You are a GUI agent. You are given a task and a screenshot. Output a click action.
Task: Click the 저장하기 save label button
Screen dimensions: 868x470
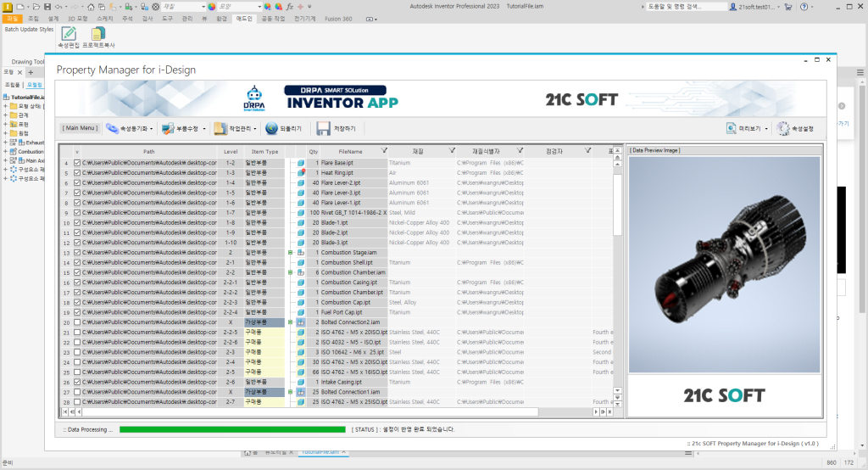click(x=344, y=129)
